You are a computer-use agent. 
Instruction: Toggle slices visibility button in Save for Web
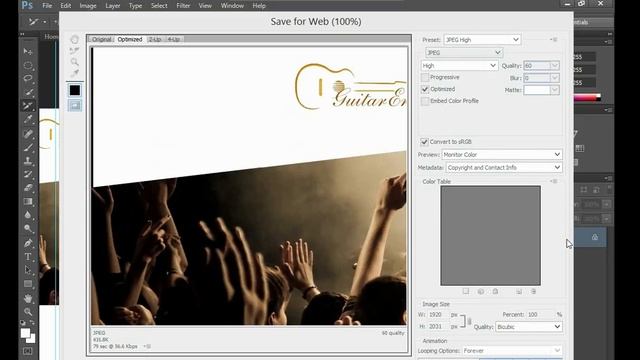[x=75, y=106]
